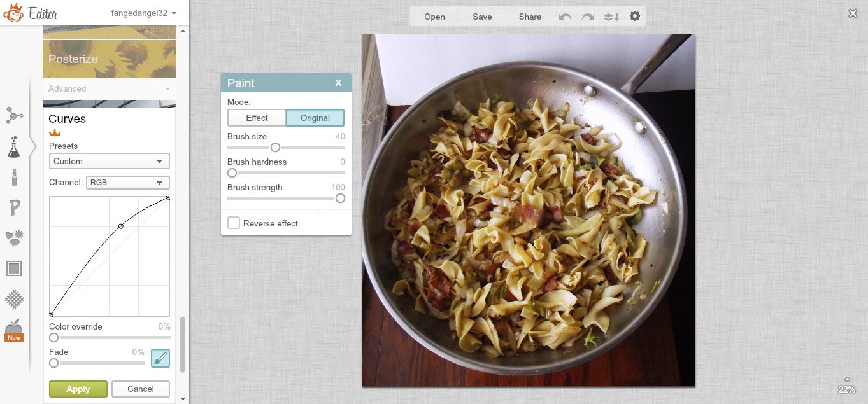
Task: Select the Posterize effect thumbnail
Action: click(110, 59)
